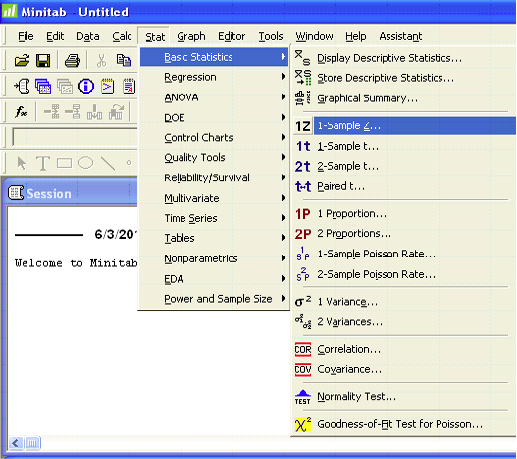Expand the Multivariate submenu

coord(214,198)
